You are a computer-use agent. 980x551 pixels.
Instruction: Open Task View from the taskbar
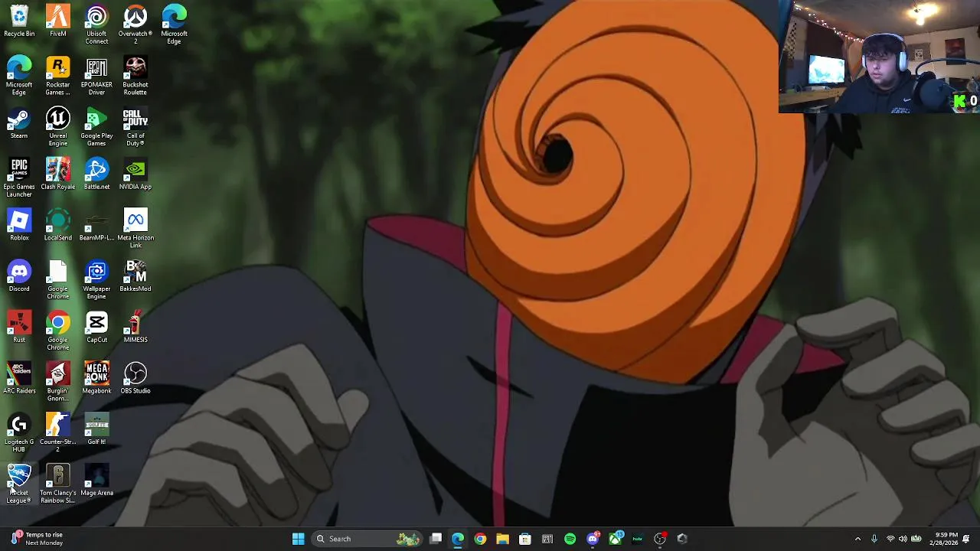[436, 539]
